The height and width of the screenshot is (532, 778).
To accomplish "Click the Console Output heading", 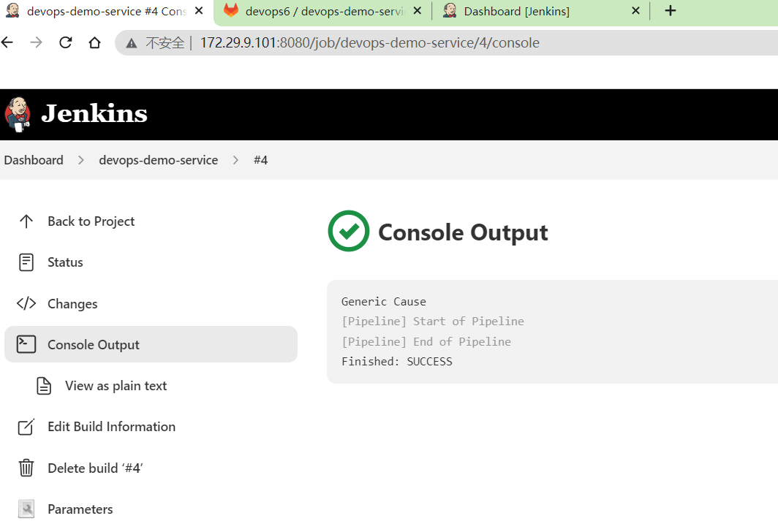I will tap(463, 232).
